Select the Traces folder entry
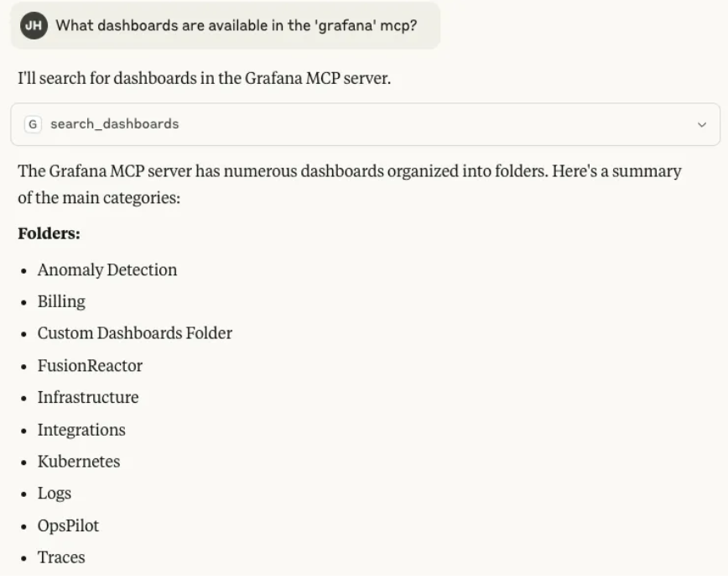728x580 pixels. pyautogui.click(x=61, y=557)
